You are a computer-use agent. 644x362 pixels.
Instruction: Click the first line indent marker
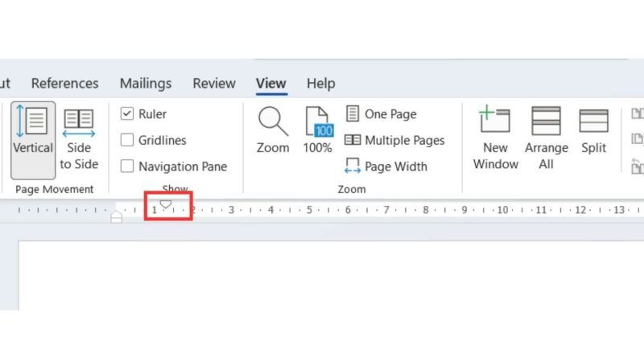[166, 204]
